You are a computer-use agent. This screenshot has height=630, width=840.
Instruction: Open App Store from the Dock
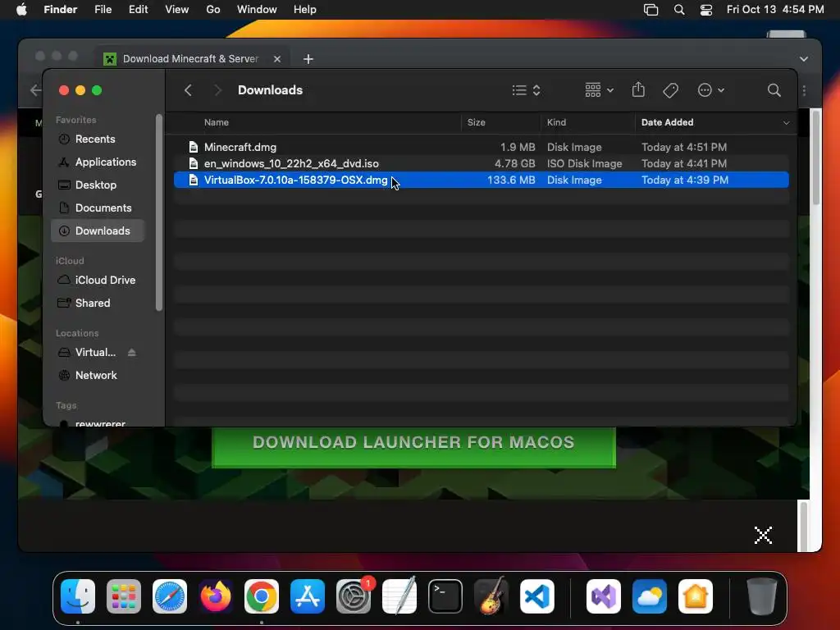(x=308, y=596)
